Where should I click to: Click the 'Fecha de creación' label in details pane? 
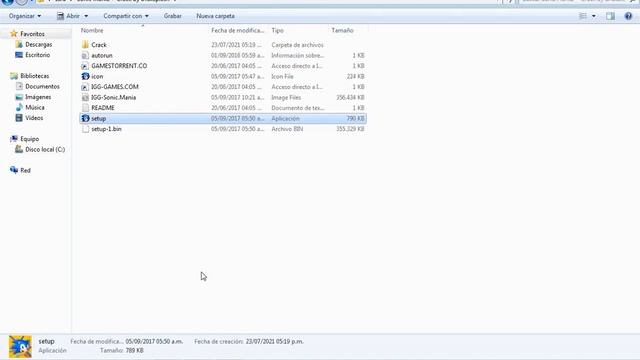[x=219, y=342]
